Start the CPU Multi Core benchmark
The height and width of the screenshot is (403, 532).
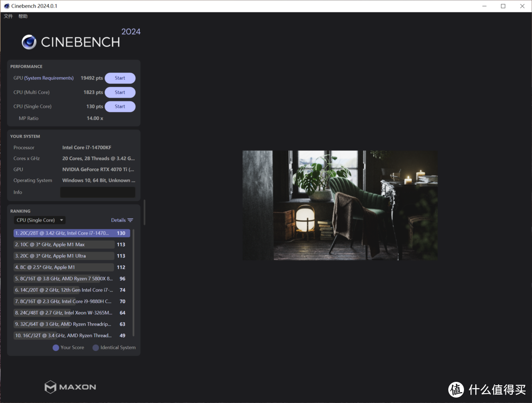pyautogui.click(x=120, y=92)
